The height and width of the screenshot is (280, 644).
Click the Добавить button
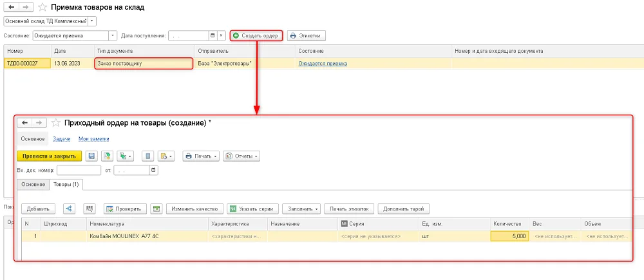[x=38, y=209]
